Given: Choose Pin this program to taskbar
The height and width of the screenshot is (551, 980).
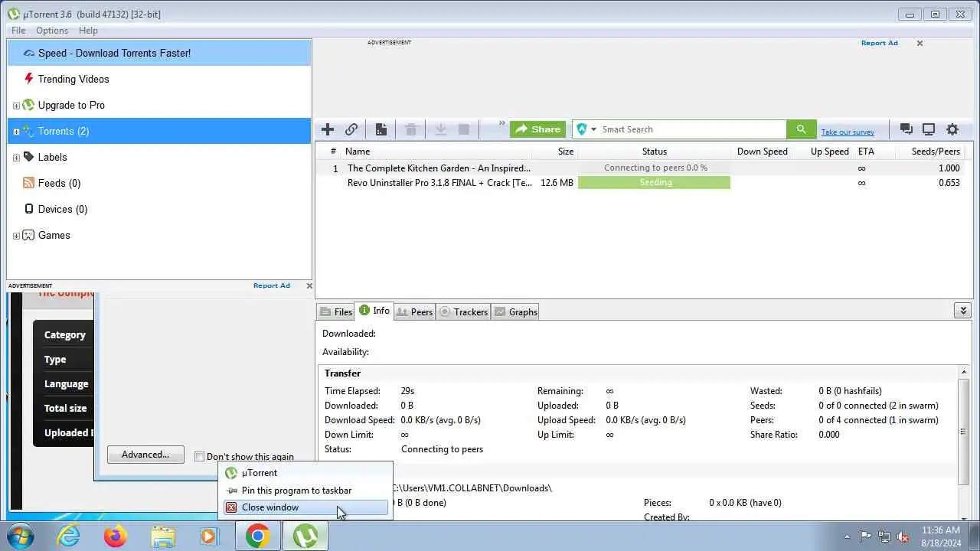Looking at the screenshot, I should pos(305,491).
